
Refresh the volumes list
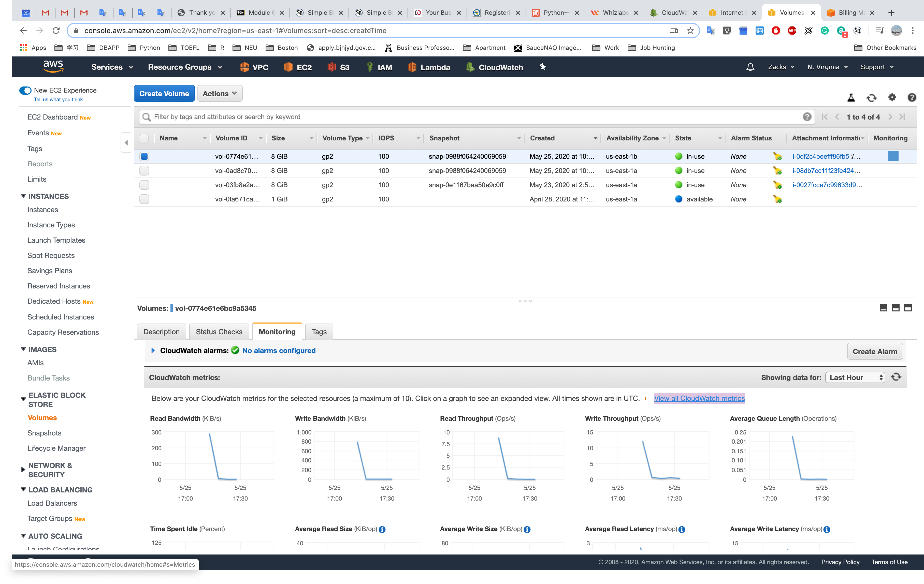click(x=871, y=98)
